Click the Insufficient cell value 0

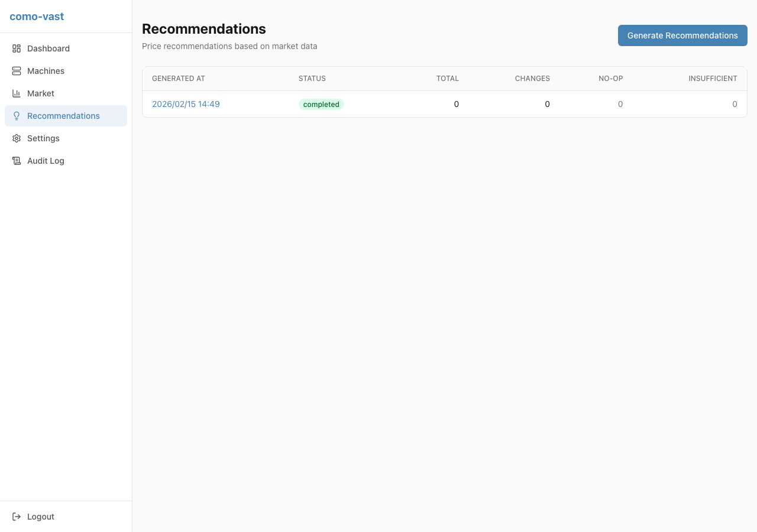coord(735,104)
